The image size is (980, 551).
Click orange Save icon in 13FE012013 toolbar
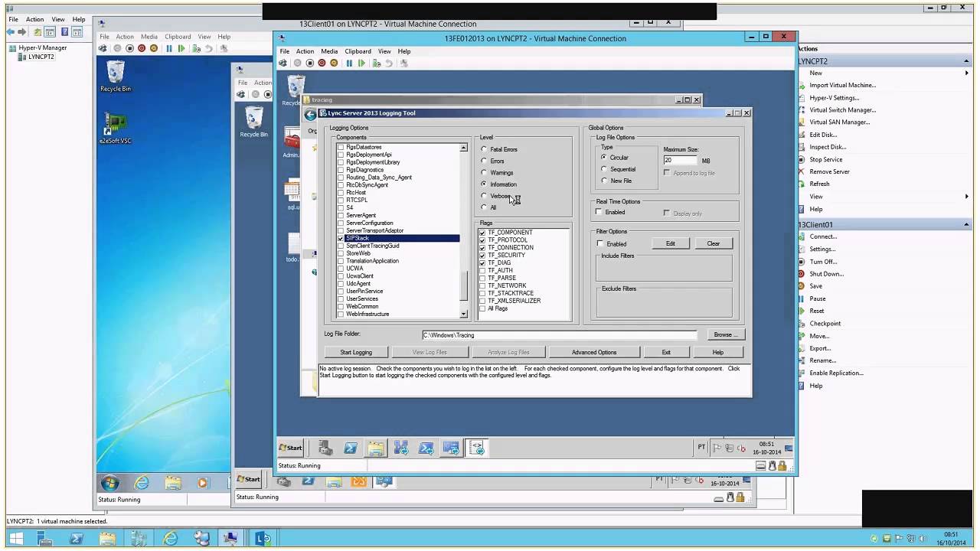pyautogui.click(x=334, y=64)
